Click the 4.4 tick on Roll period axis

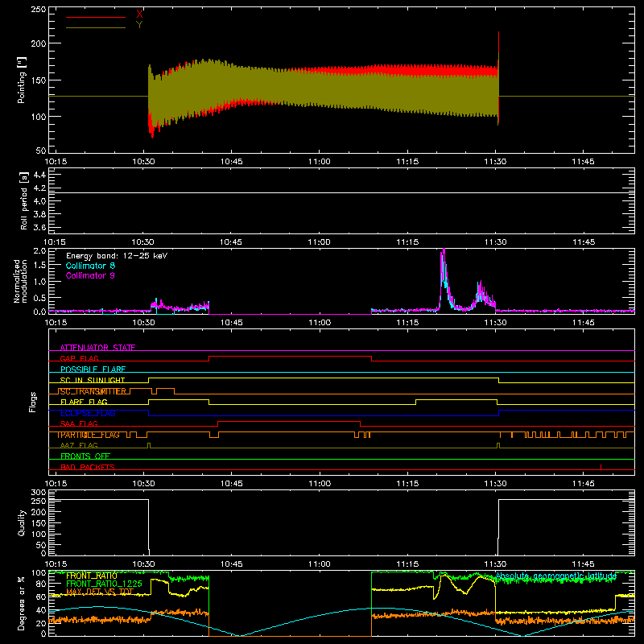pyautogui.click(x=39, y=175)
